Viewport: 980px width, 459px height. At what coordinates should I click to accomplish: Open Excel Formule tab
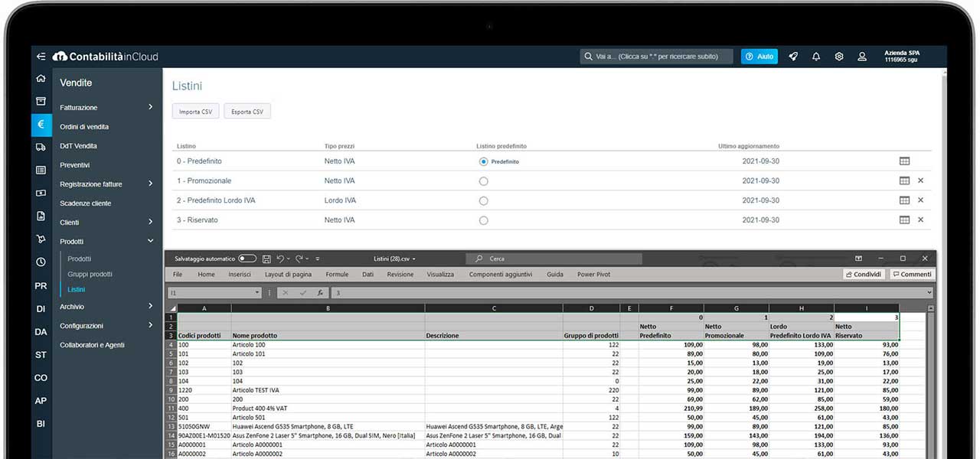[337, 274]
